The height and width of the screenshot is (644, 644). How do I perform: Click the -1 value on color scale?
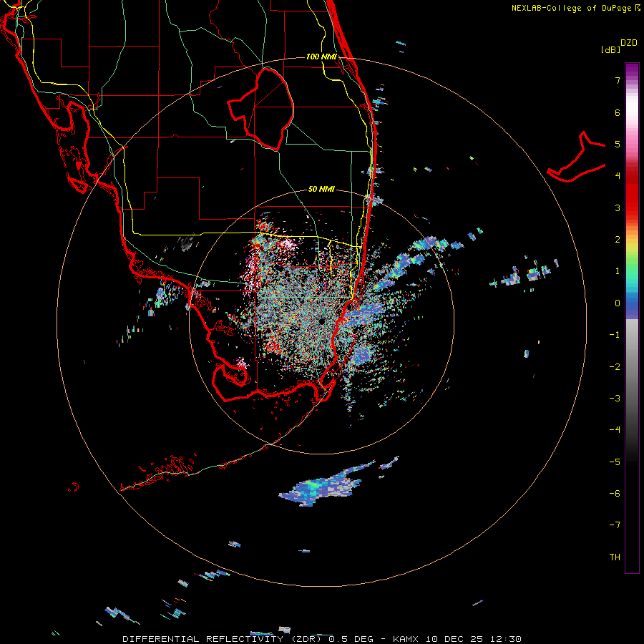615,335
